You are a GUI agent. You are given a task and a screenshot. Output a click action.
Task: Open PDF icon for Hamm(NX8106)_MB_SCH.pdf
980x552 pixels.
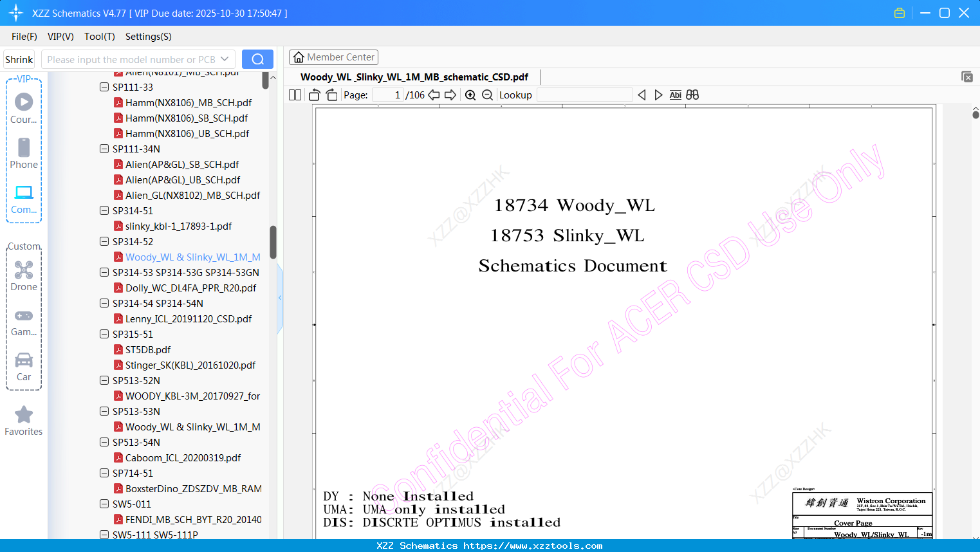pos(118,102)
